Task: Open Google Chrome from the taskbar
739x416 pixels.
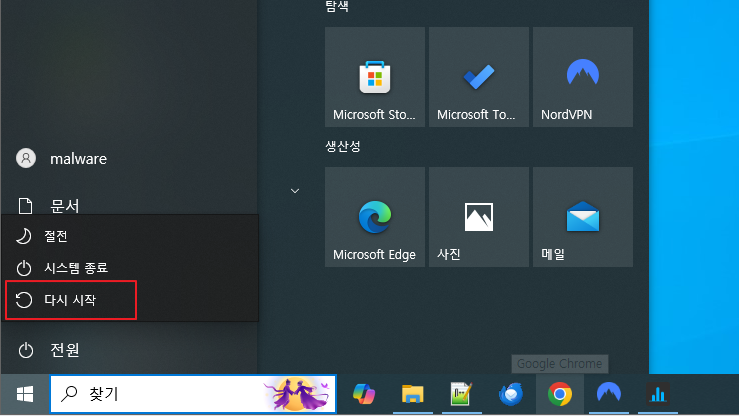Action: (560, 394)
